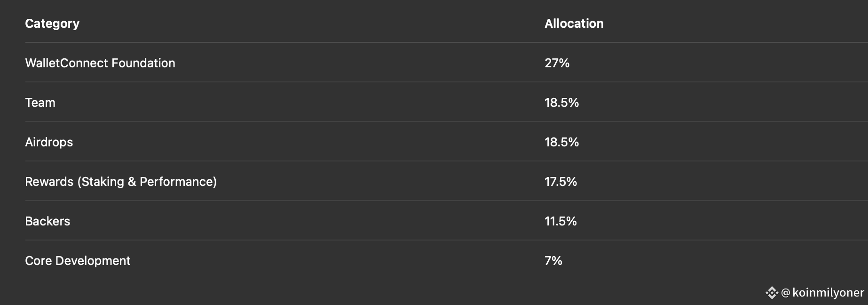This screenshot has height=305, width=868.
Task: Click the 18.5% value for Airdrops
Action: pyautogui.click(x=561, y=142)
